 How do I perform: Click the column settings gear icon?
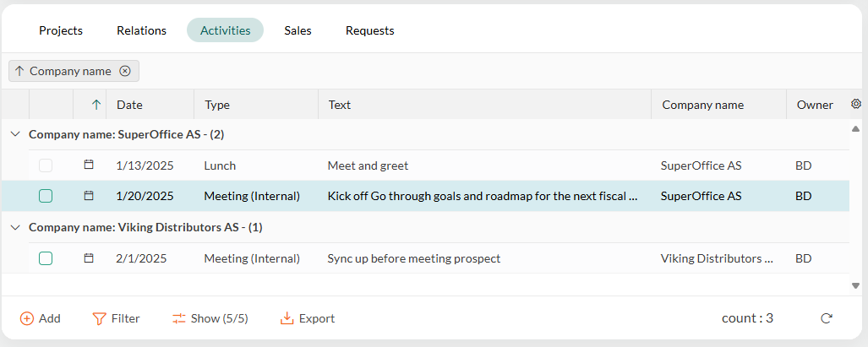pos(856,103)
